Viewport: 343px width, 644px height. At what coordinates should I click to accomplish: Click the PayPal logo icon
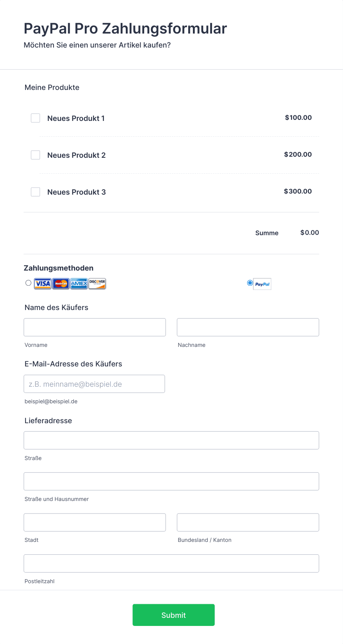[x=262, y=284]
